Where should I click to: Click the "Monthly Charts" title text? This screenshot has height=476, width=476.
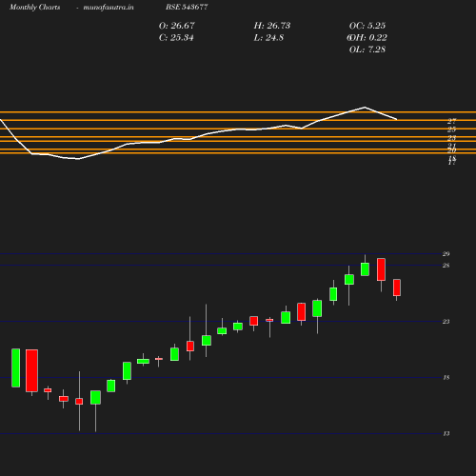tap(35, 7)
